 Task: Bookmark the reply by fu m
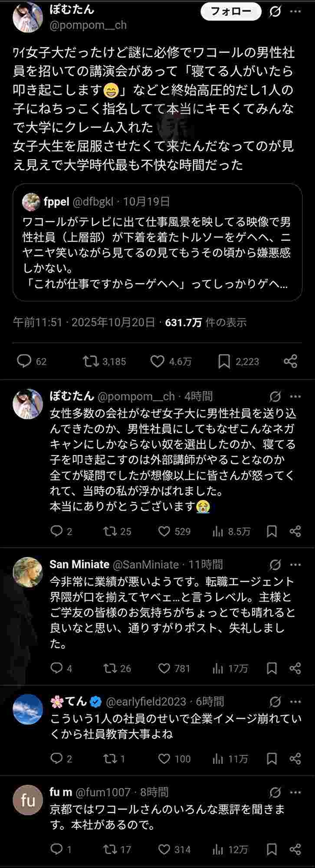272,849
